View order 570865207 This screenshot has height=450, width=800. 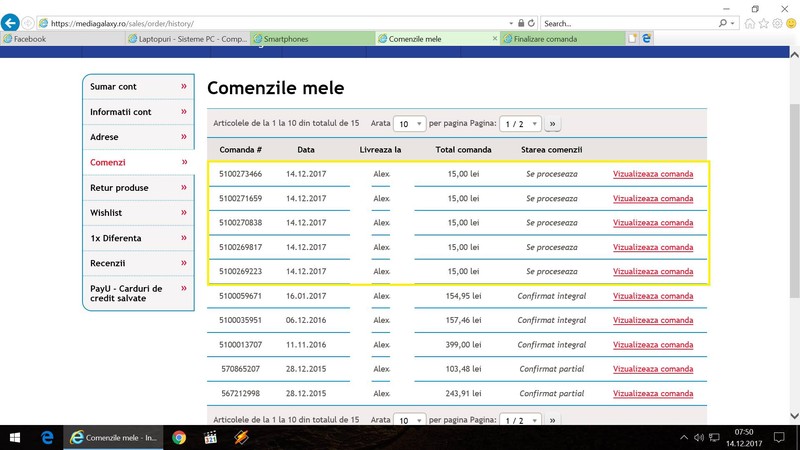click(653, 369)
